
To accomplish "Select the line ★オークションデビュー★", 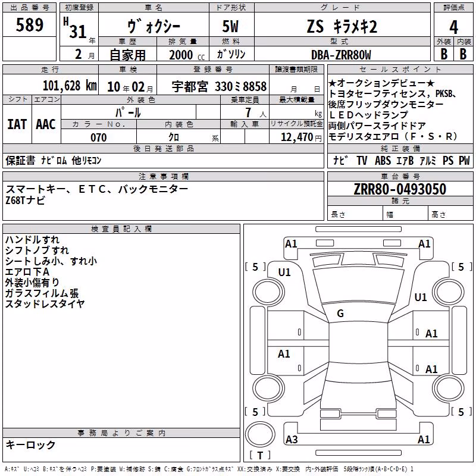I will [x=381, y=83].
